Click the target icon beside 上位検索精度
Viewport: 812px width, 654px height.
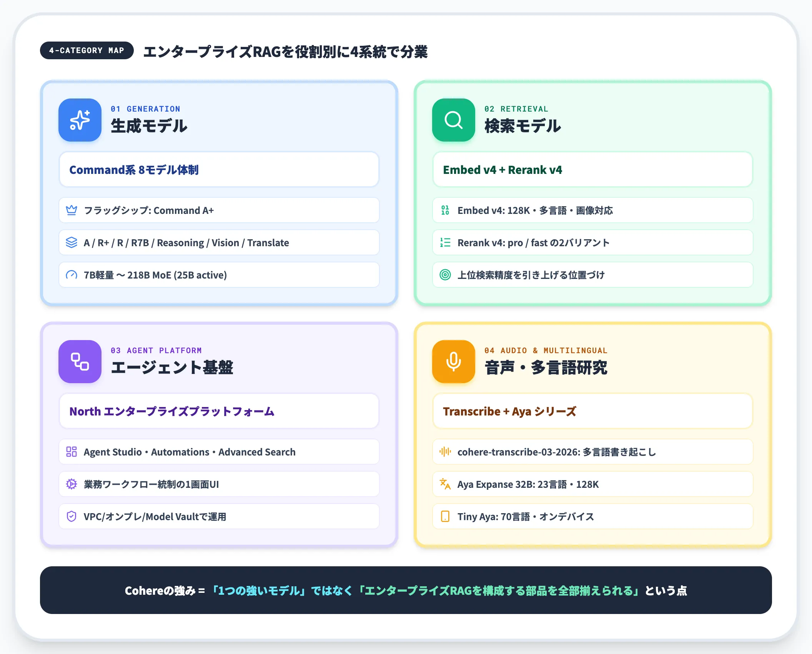click(x=445, y=275)
